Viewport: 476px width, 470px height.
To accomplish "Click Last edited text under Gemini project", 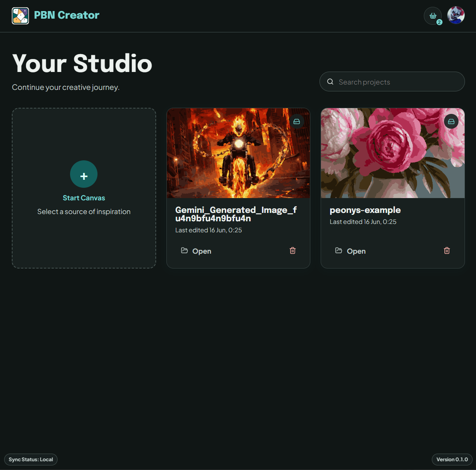I will pos(209,230).
